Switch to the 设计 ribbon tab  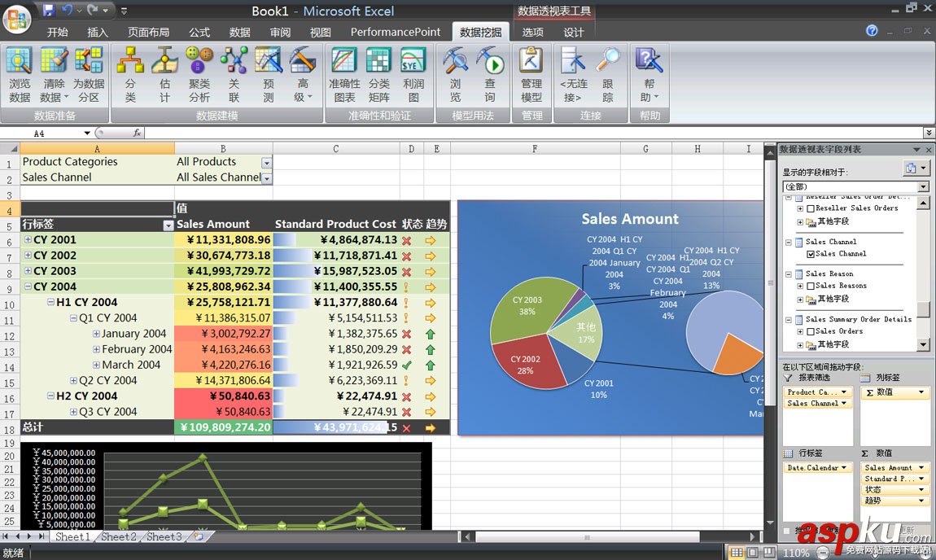573,33
